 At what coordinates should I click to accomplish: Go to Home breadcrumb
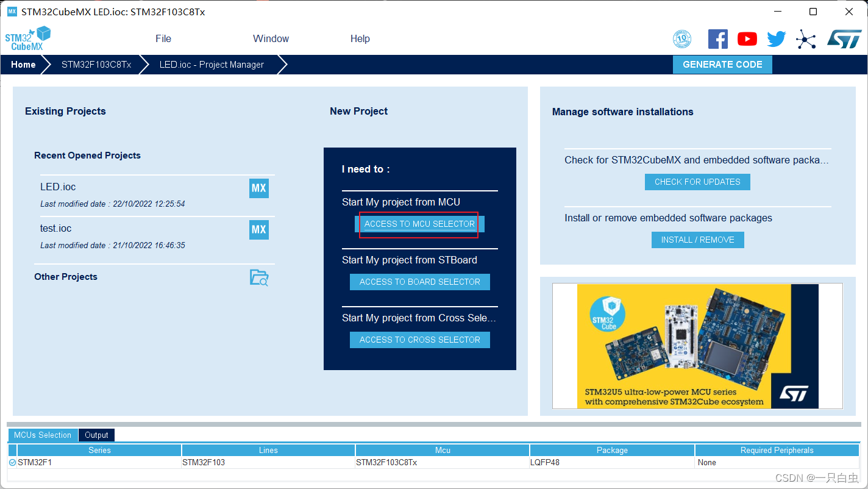(23, 65)
